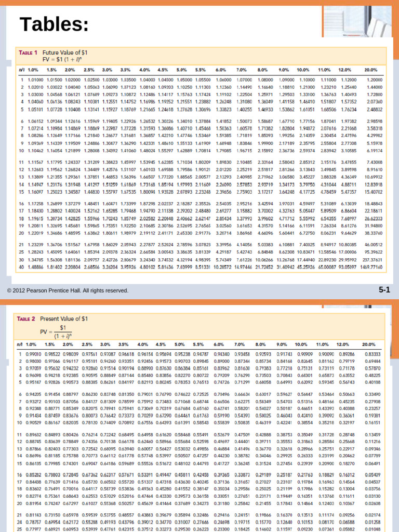Click the 7.0% column header in Table 2
The height and width of the screenshot is (532, 399).
coord(240,344)
